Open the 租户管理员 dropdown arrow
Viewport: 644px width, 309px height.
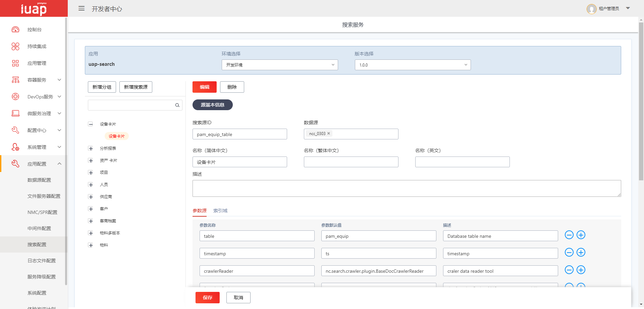628,8
